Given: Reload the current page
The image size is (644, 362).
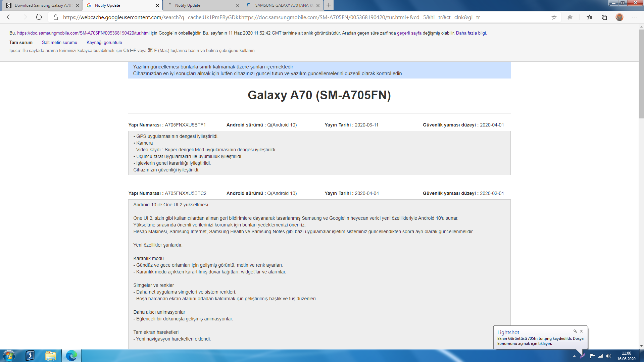Looking at the screenshot, I should pyautogui.click(x=39, y=17).
